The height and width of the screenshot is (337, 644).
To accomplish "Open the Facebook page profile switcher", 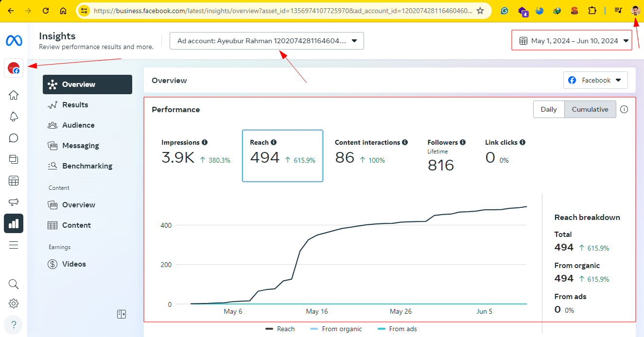I will click(14, 68).
